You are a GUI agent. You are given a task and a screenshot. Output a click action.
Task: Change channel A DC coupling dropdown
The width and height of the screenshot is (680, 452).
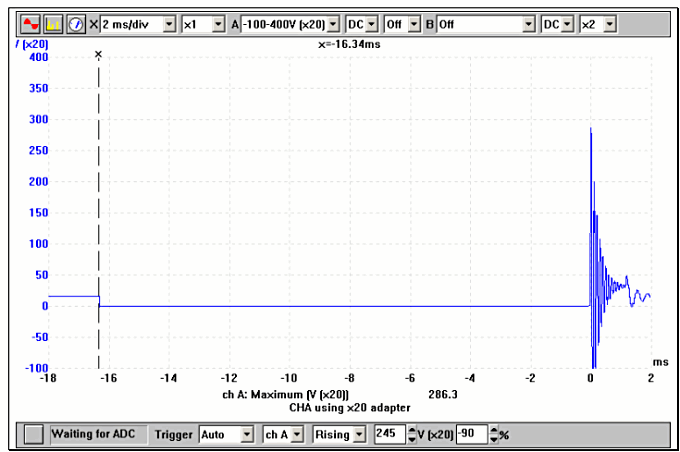[x=372, y=23]
